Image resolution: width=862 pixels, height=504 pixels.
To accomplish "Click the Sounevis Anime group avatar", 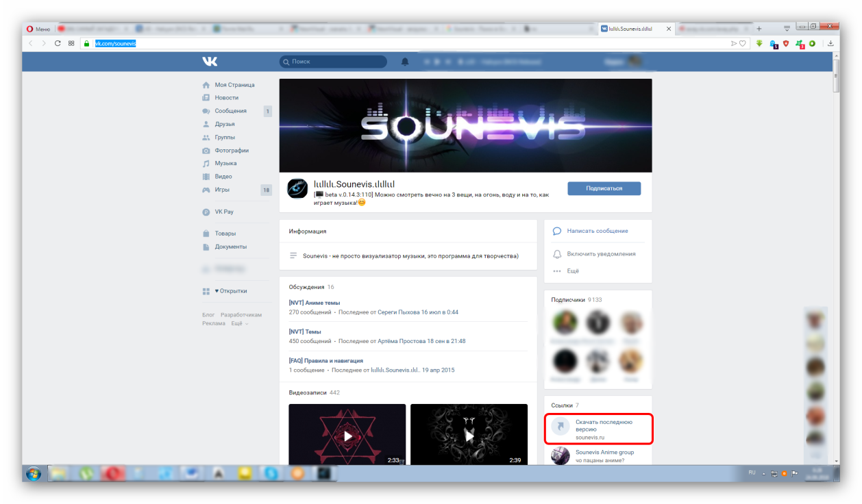I will [561, 456].
